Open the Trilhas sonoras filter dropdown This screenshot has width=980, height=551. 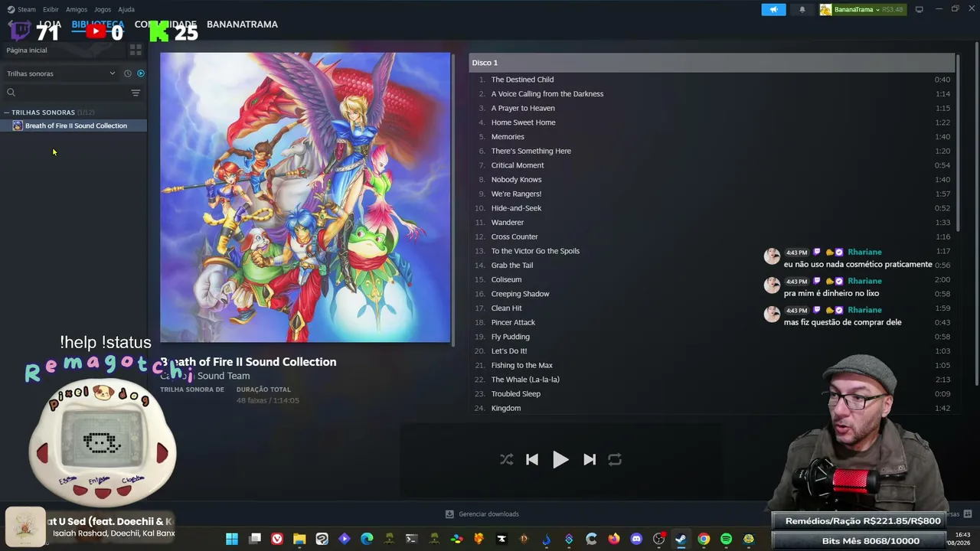[61, 73]
